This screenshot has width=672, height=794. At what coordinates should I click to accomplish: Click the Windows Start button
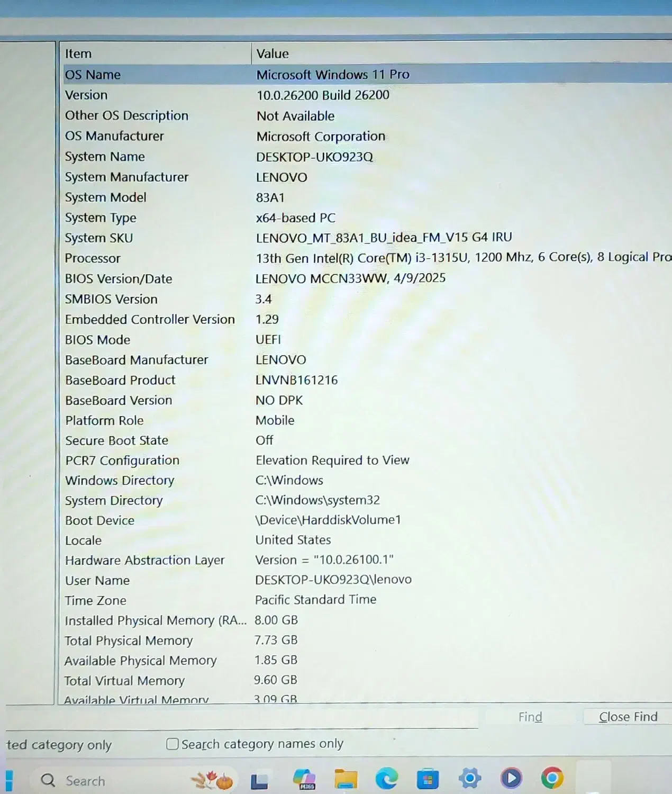coord(8,781)
